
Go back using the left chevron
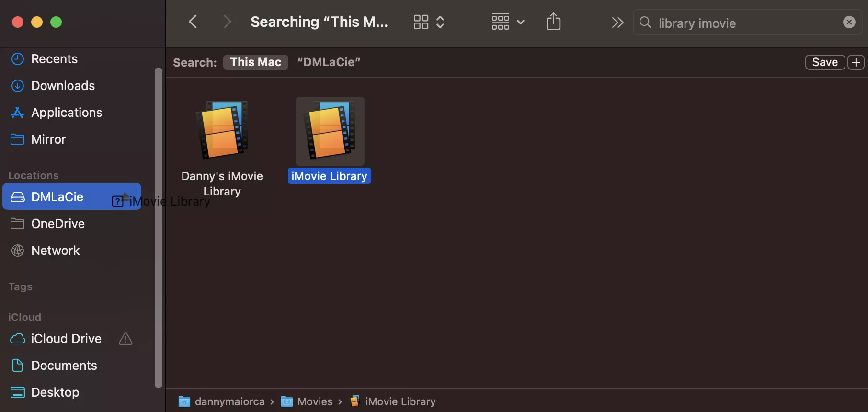(x=193, y=22)
